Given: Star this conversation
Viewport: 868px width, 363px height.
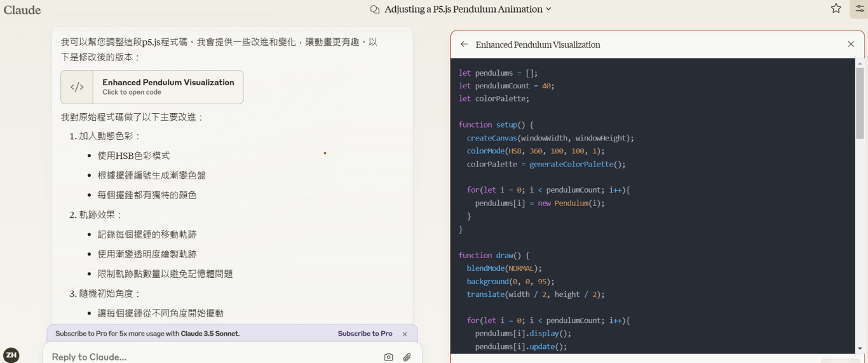Looking at the screenshot, I should (836, 8).
